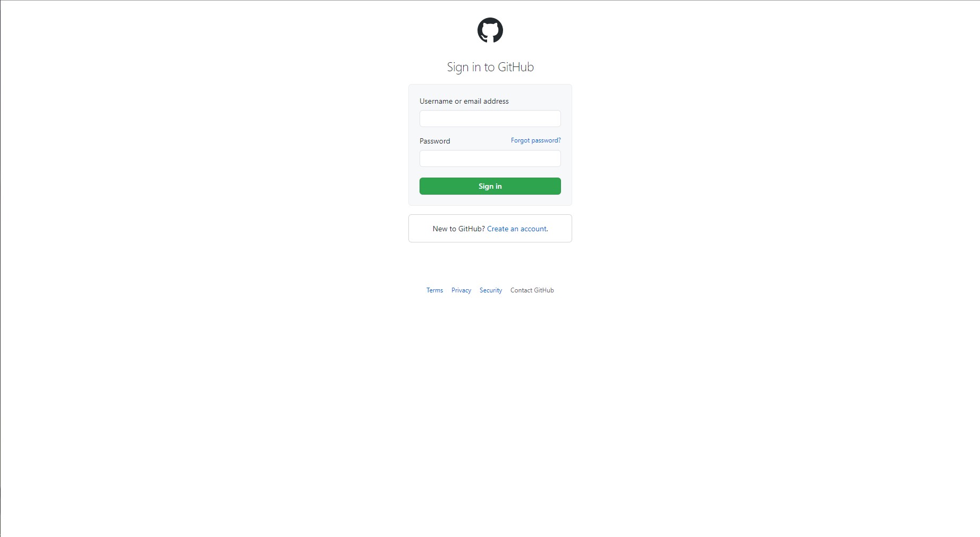Click the New to GitHub? text

point(458,229)
